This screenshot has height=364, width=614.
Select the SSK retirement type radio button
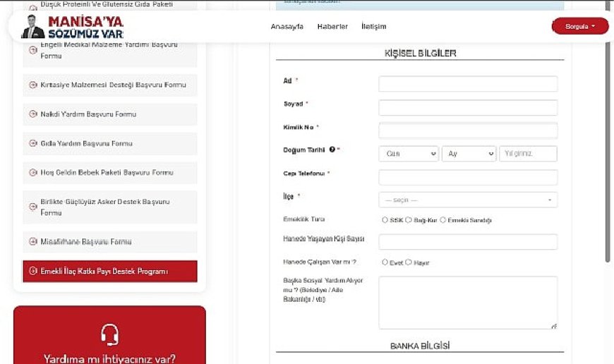[x=385, y=220]
